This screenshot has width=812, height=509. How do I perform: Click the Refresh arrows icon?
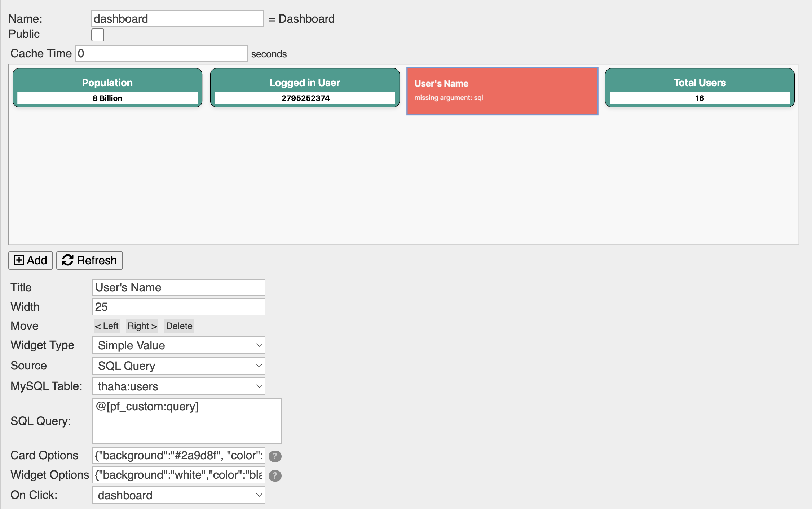[x=67, y=260]
